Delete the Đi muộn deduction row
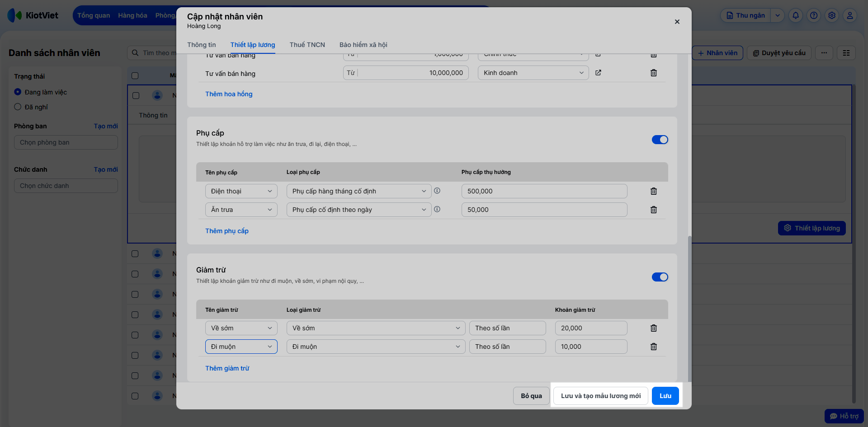Image resolution: width=868 pixels, height=427 pixels. 653,347
